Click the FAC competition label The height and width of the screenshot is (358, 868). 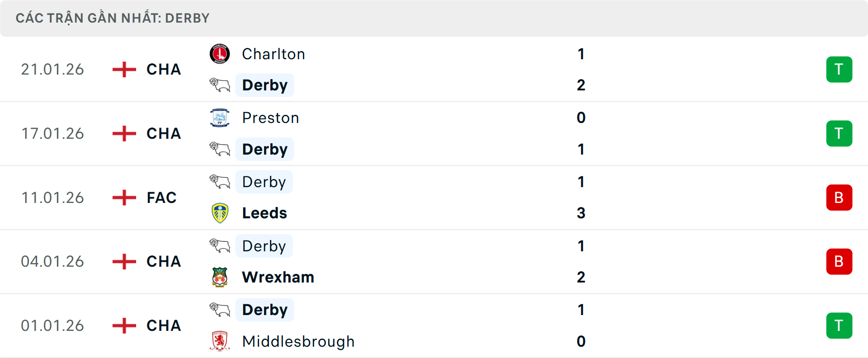pyautogui.click(x=161, y=197)
